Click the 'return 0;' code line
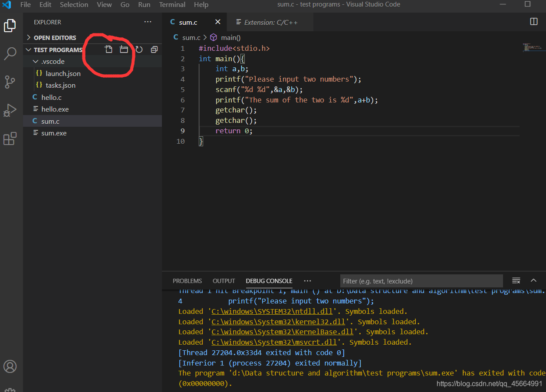Image resolution: width=546 pixels, height=392 pixels. tap(234, 131)
